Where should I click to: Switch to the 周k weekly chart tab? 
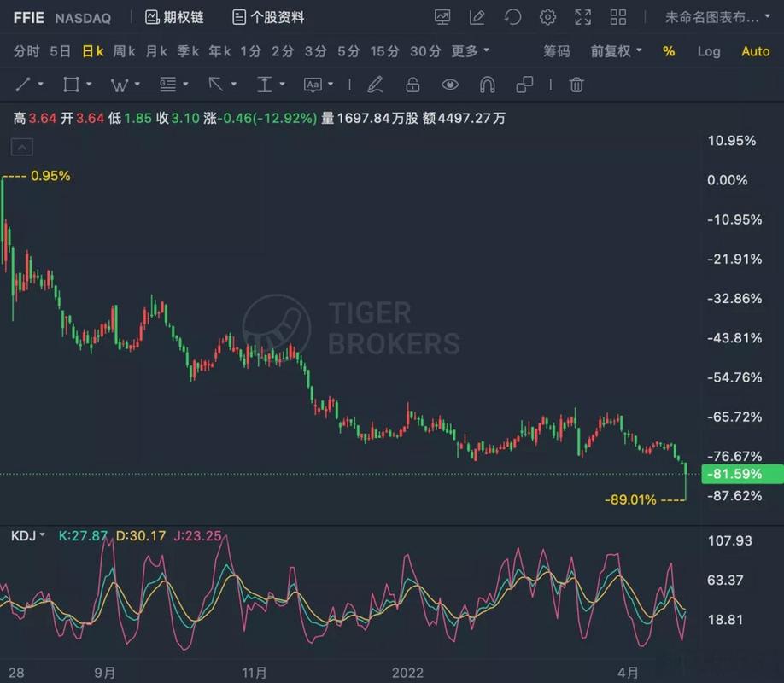coord(124,51)
